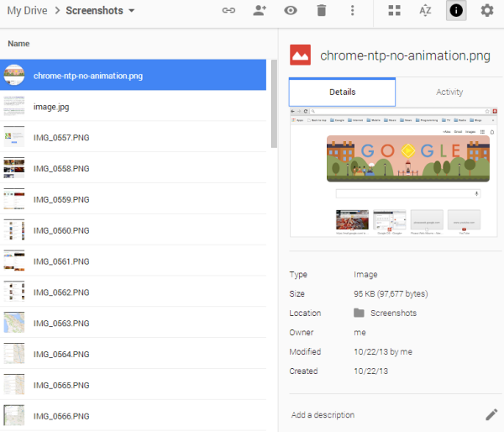Screen dimensions: 504x432
Task: Switch to the Activity tab
Action: click(x=449, y=92)
